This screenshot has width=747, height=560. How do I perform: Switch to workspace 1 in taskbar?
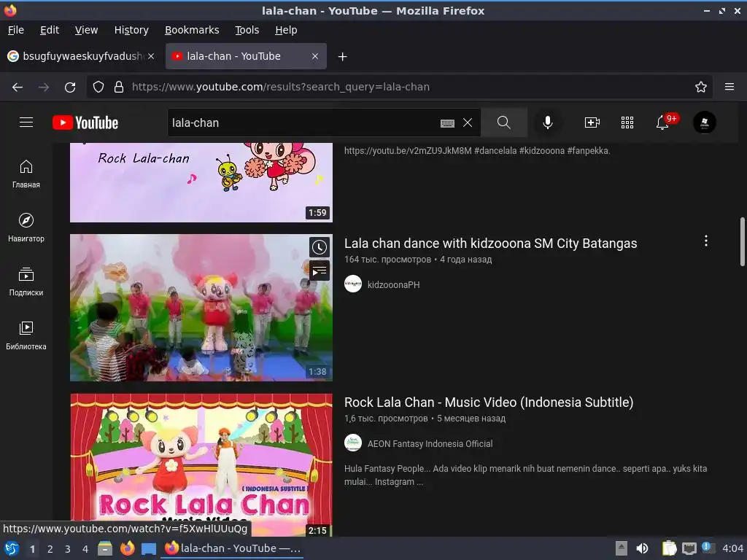pos(32,549)
